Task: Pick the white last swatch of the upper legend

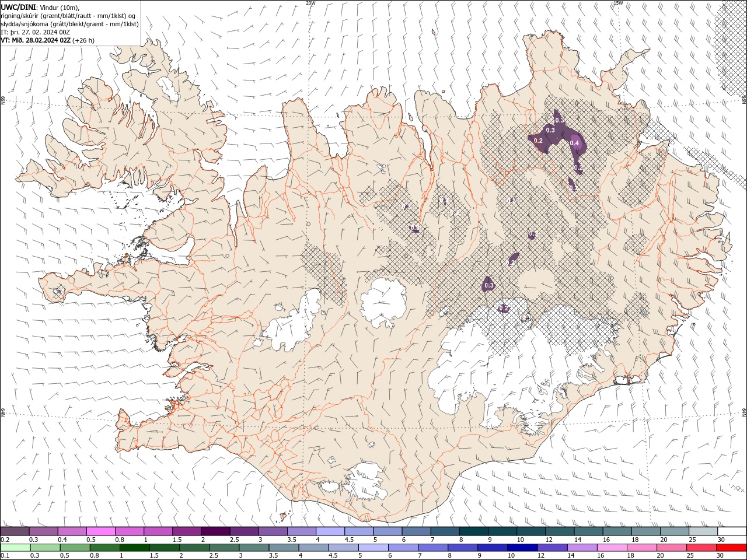Action: pos(731,531)
